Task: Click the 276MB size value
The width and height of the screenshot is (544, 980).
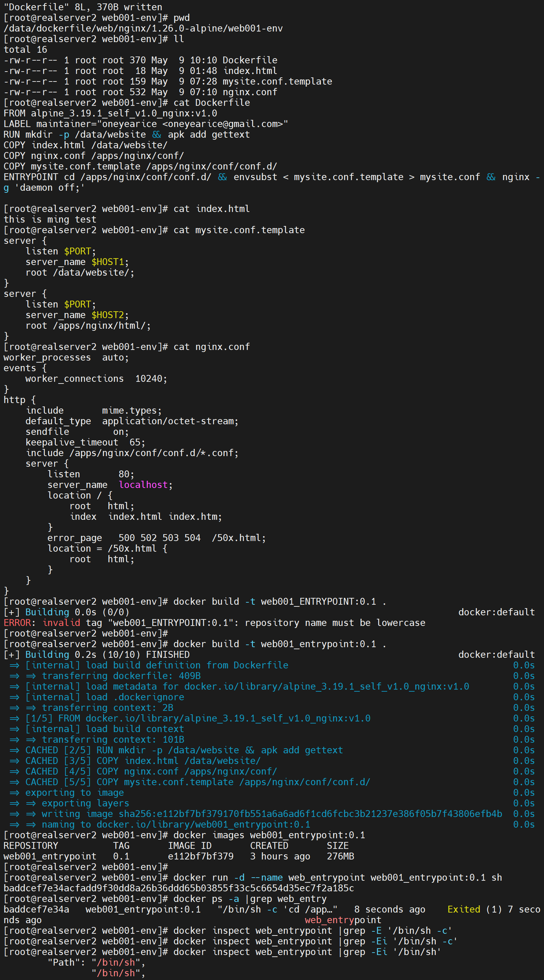Action: 340,856
